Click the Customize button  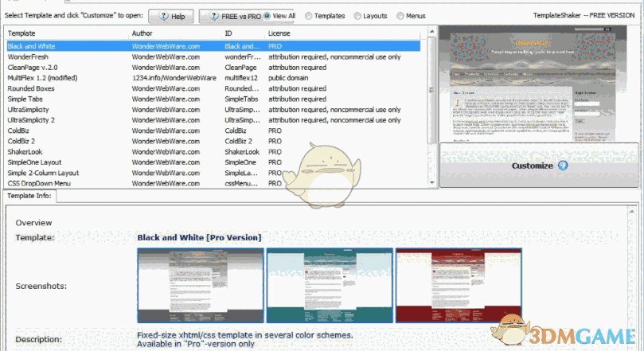coord(541,166)
